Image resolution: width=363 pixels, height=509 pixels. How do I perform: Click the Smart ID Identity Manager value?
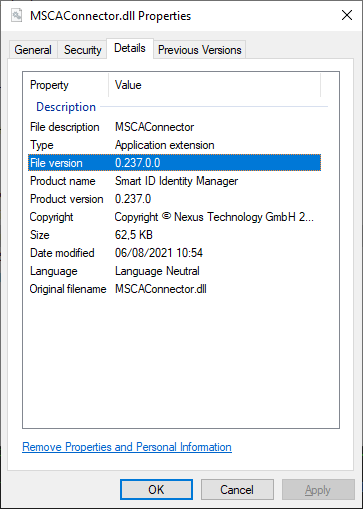pos(176,181)
